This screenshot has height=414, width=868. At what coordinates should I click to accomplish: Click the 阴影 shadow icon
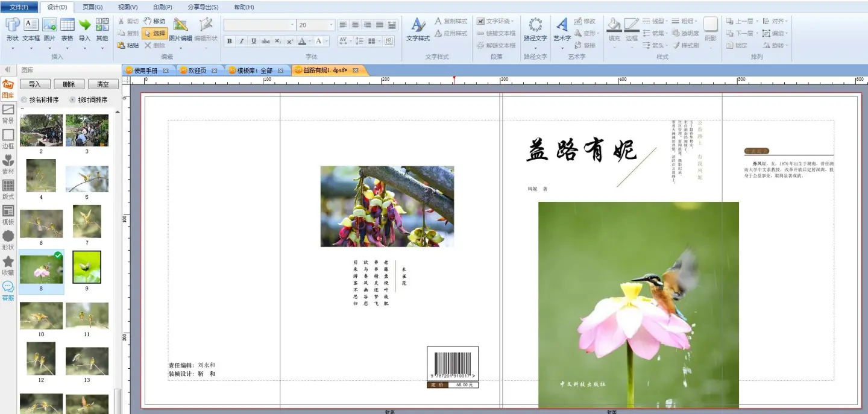point(711,30)
